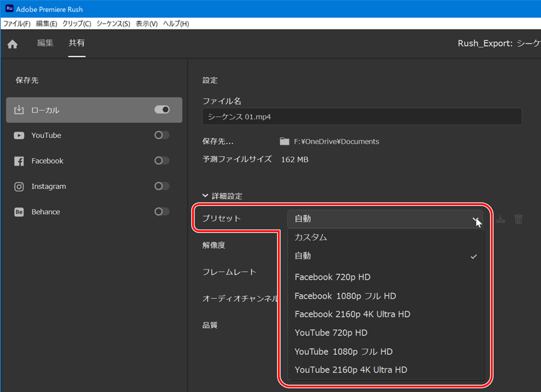Click the Instagram logo icon
541x392 pixels.
[19, 187]
